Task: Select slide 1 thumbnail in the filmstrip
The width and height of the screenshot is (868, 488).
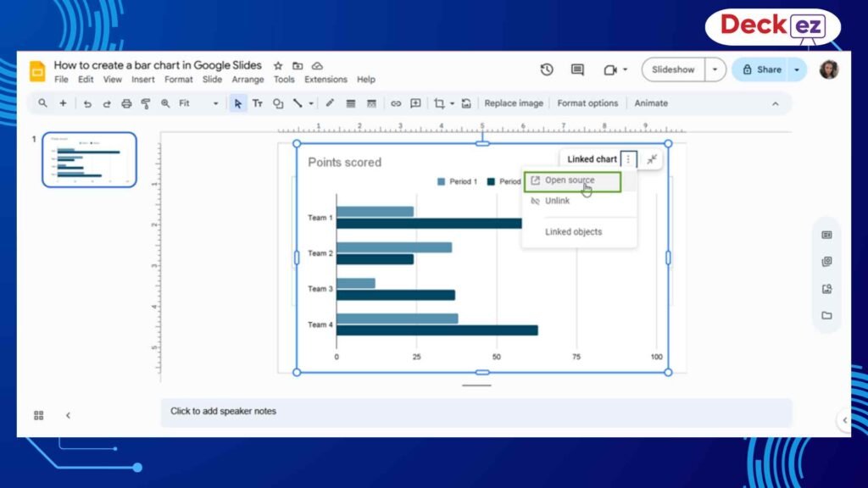Action: [88, 159]
